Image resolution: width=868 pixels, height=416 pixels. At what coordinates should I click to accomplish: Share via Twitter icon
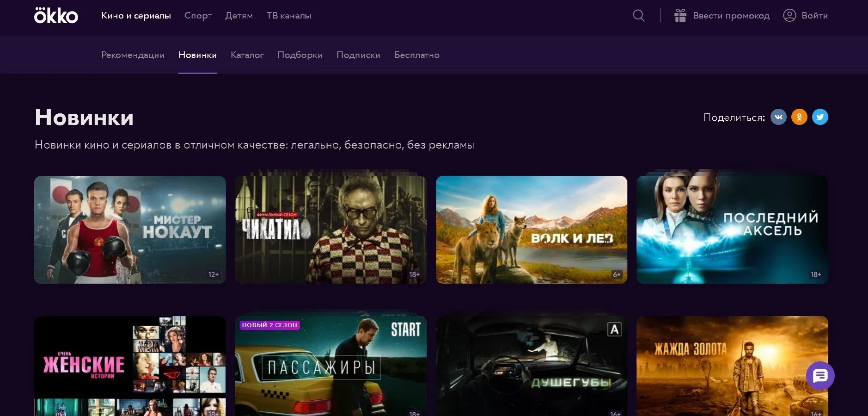coord(820,117)
